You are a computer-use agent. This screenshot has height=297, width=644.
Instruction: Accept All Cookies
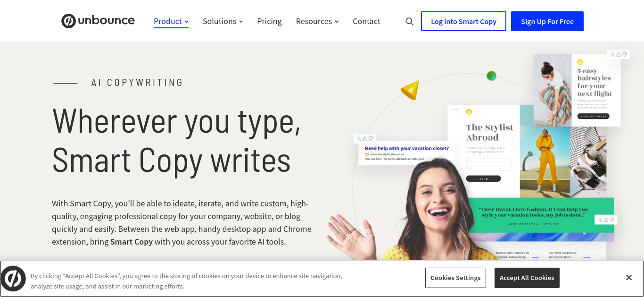coord(527,278)
